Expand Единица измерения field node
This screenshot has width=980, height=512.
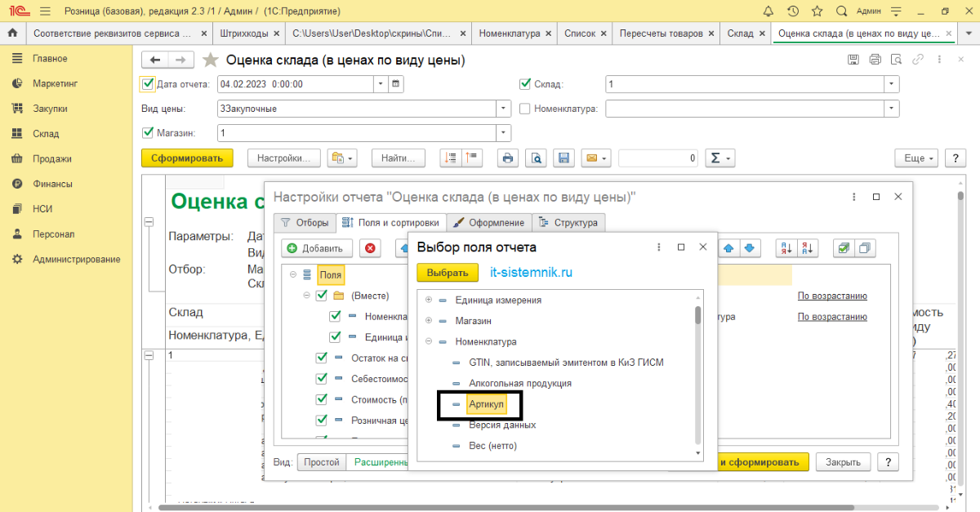click(428, 300)
